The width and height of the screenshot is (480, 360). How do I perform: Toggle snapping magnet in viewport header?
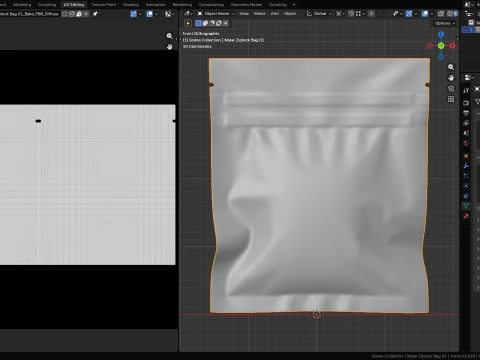[x=351, y=14]
